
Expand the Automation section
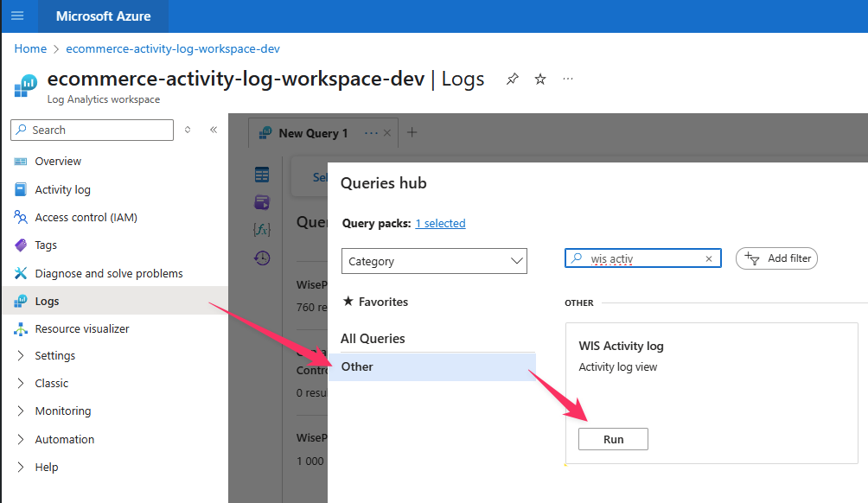pyautogui.click(x=21, y=439)
